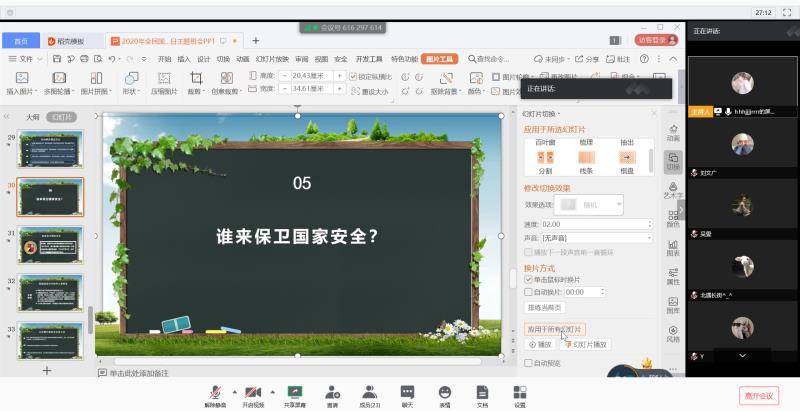Open meeting settings (设置) icon
800x411 pixels.
coord(520,391)
